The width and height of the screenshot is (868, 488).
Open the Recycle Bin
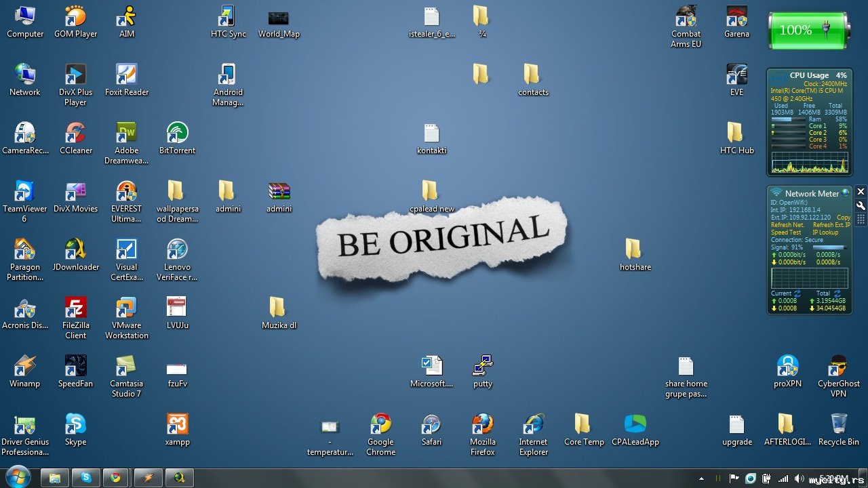click(x=838, y=426)
